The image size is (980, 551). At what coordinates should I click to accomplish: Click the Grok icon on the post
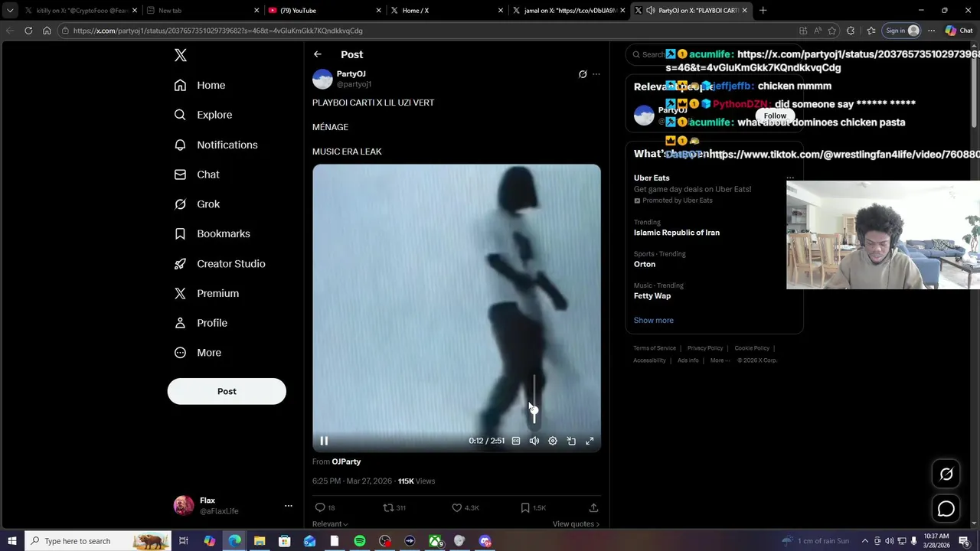point(583,74)
